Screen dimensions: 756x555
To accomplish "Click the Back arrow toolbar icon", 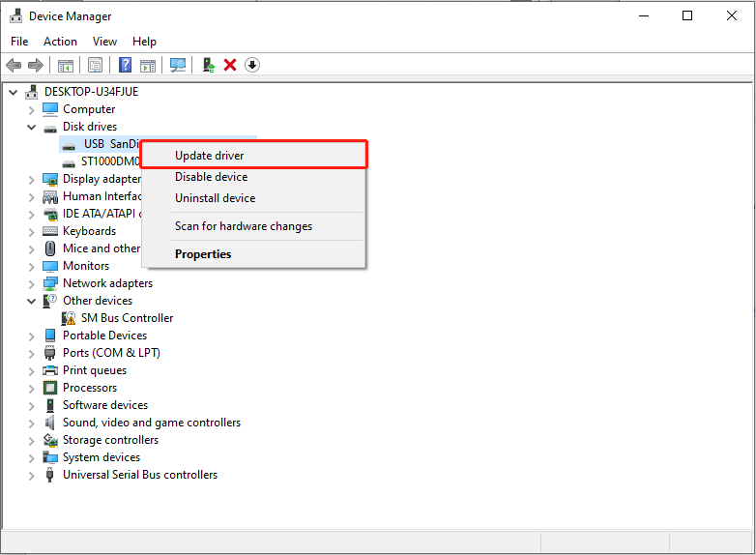I will click(14, 65).
